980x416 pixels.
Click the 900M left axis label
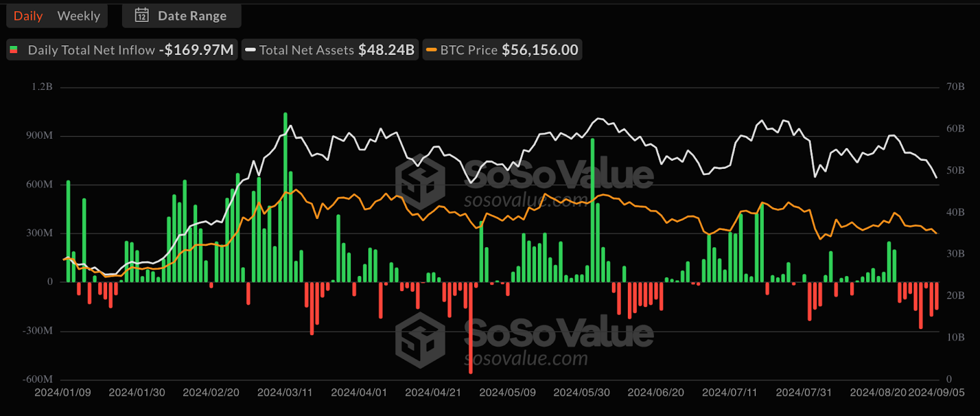pos(39,135)
